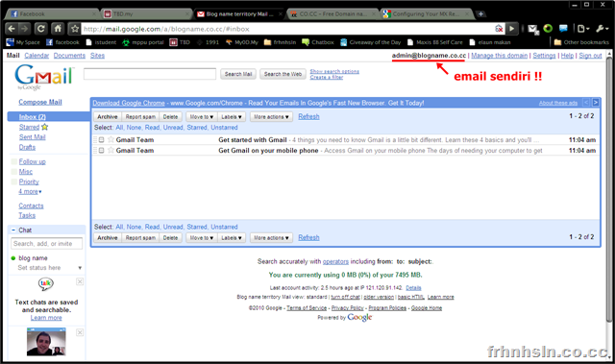Open the wrench tools menu
The image size is (615, 364).
(603, 29)
